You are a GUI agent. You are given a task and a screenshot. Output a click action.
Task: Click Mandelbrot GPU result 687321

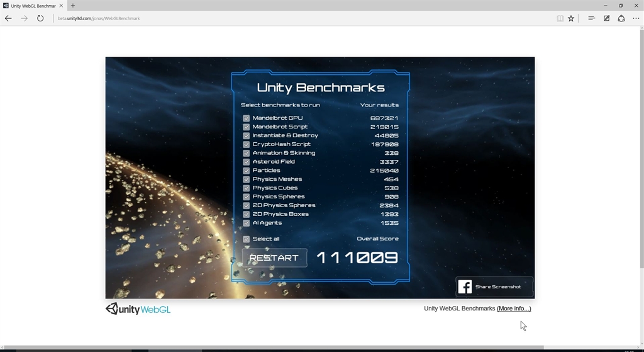point(384,118)
